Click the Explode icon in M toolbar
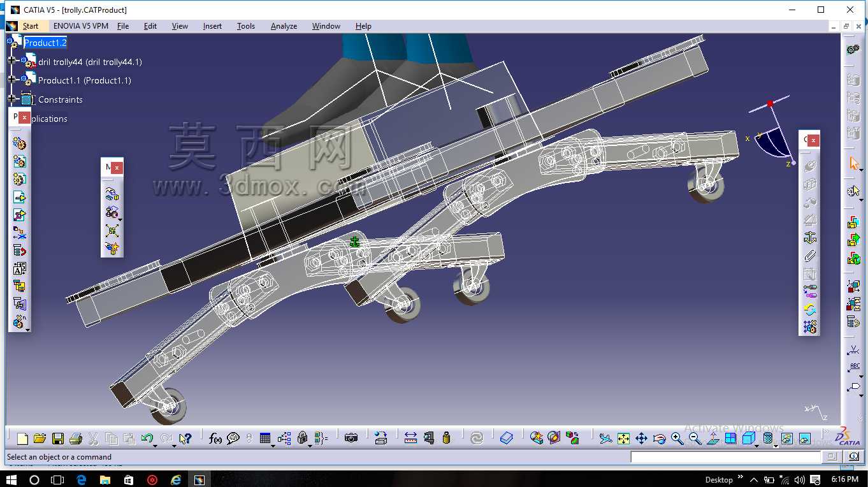868x487 pixels. (x=112, y=231)
